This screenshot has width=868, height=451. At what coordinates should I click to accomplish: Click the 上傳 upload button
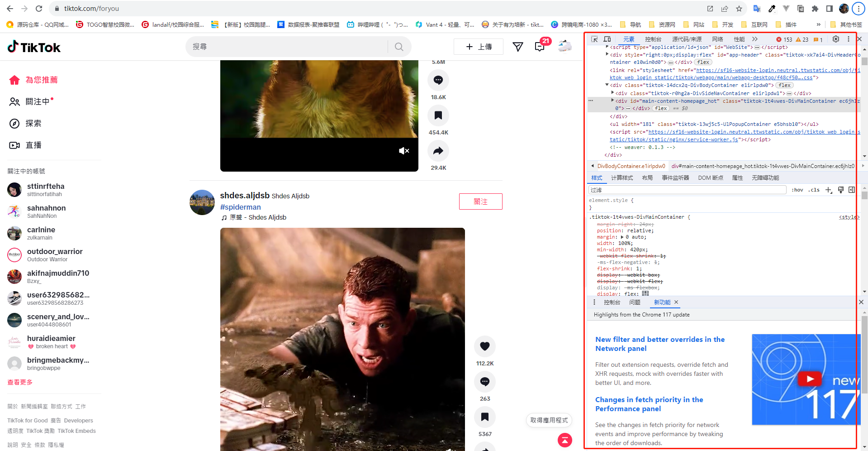(x=479, y=47)
